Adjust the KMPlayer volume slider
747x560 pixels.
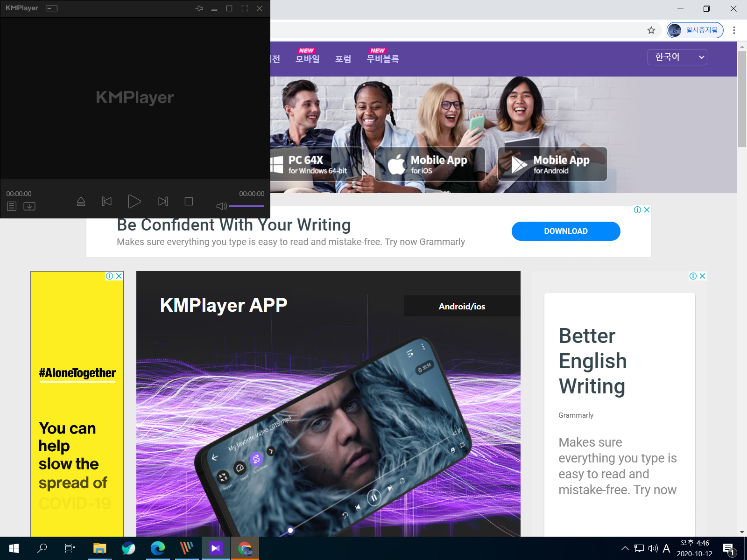[x=247, y=206]
